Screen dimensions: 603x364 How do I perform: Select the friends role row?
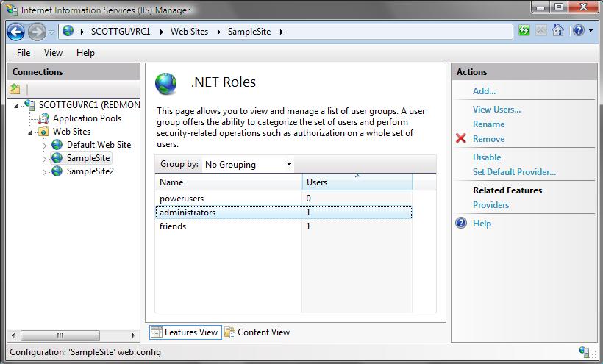283,226
